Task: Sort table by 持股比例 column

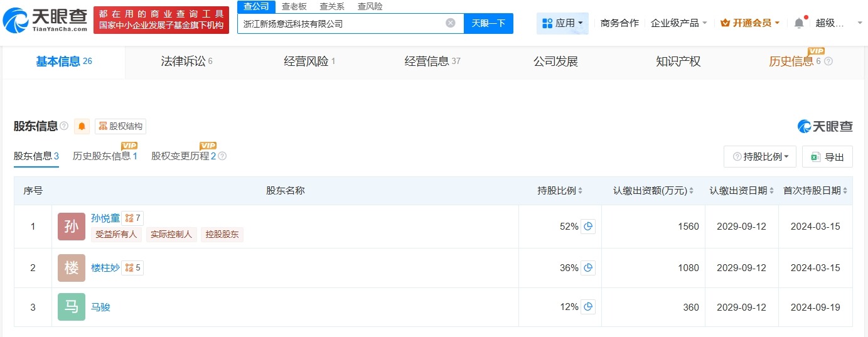Action: (560, 191)
